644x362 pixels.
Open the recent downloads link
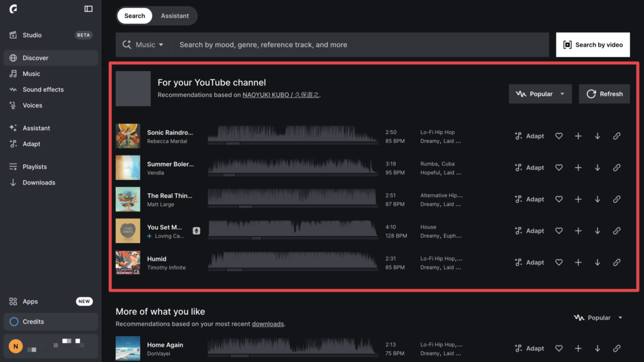pyautogui.click(x=268, y=324)
